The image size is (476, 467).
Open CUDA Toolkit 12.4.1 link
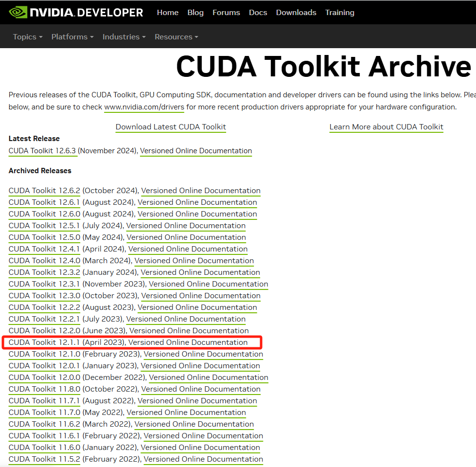pos(44,249)
